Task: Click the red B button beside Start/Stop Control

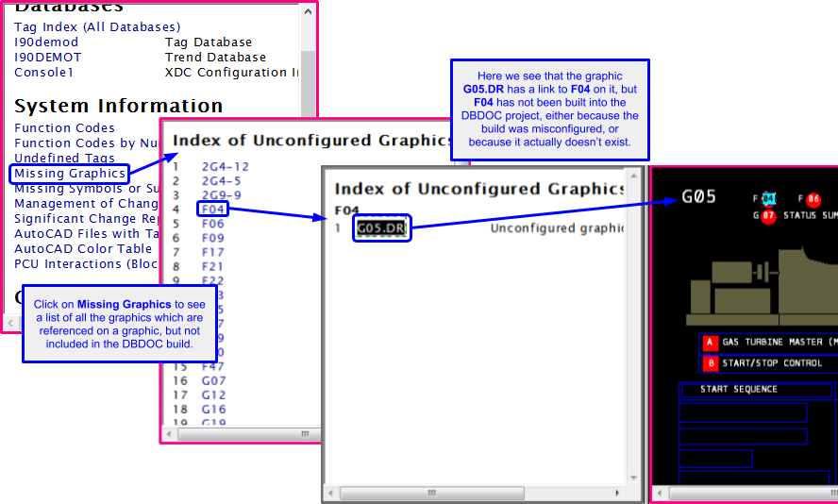Action: click(x=708, y=363)
